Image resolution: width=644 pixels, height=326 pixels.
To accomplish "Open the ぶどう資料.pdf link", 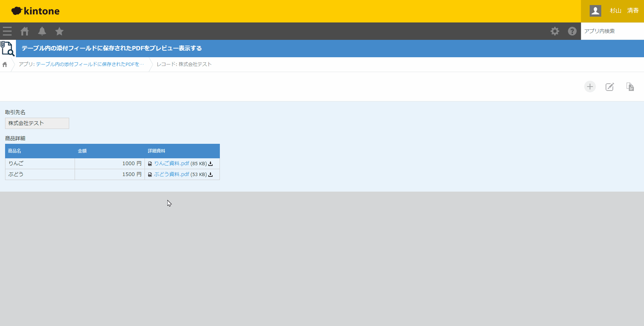I will (171, 174).
